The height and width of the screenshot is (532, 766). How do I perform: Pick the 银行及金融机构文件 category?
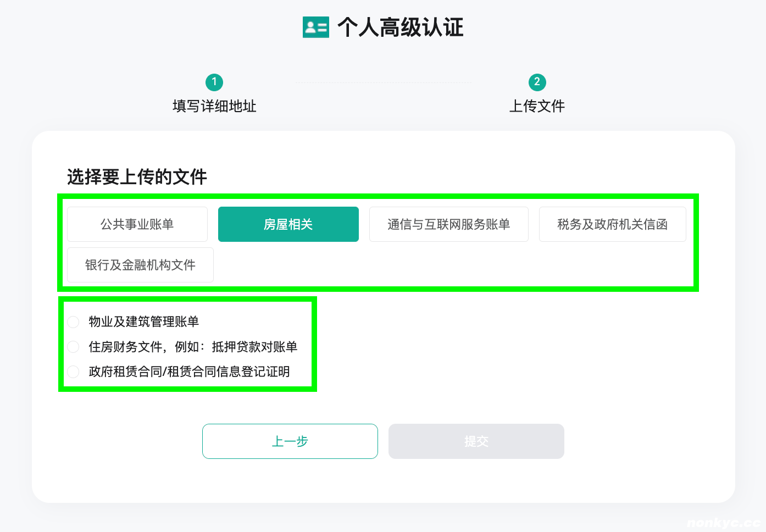click(x=140, y=265)
